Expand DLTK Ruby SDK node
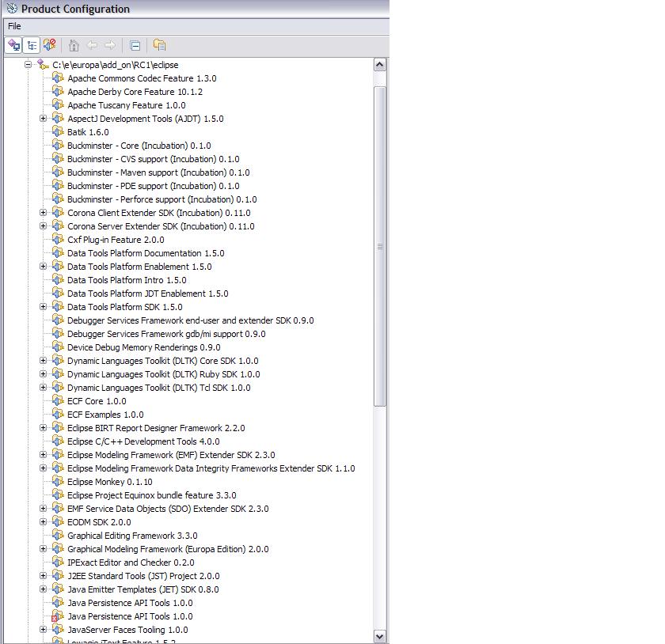665x644 pixels. tap(43, 374)
